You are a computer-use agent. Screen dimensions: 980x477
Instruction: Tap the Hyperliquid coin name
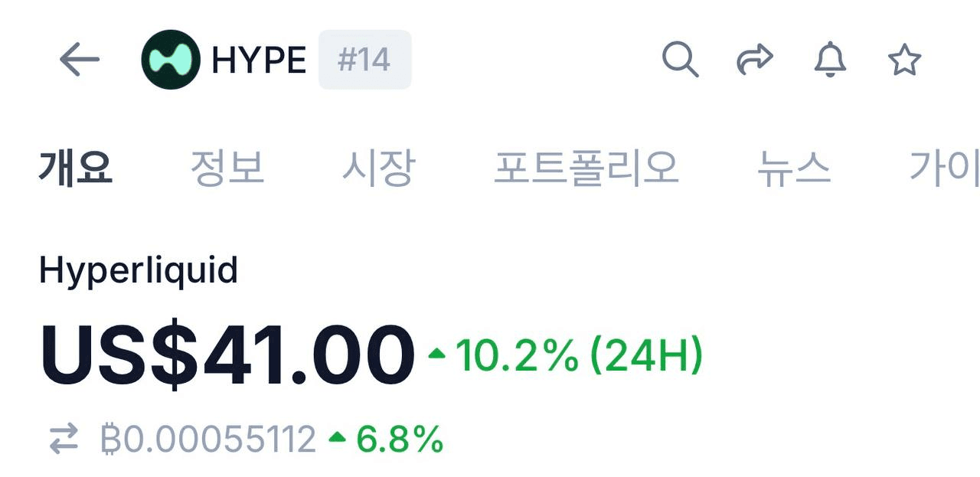click(x=139, y=270)
